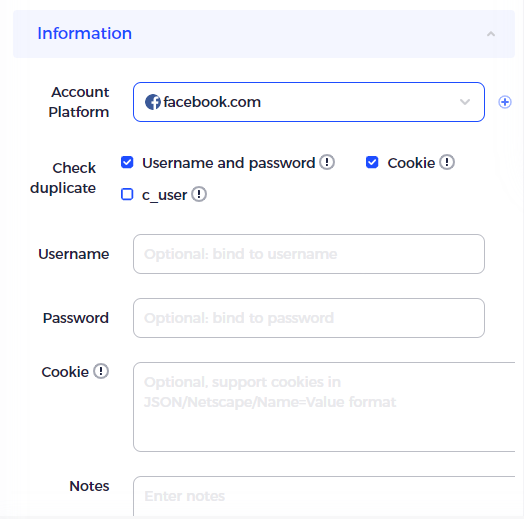
Task: Collapse the Information section chevron
Action: [491, 34]
